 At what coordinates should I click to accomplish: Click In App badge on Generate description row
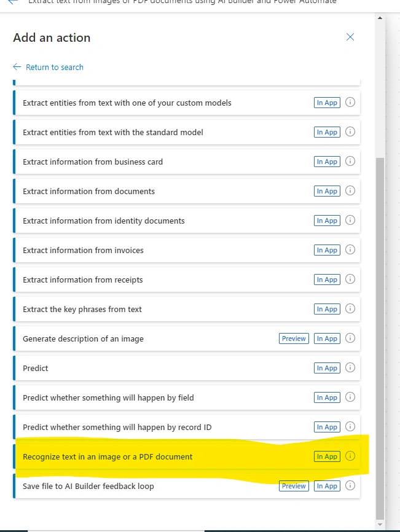(327, 338)
